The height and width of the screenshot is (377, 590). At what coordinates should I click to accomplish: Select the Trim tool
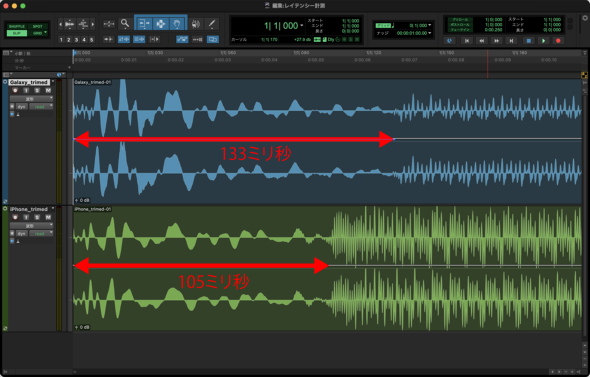pos(144,24)
